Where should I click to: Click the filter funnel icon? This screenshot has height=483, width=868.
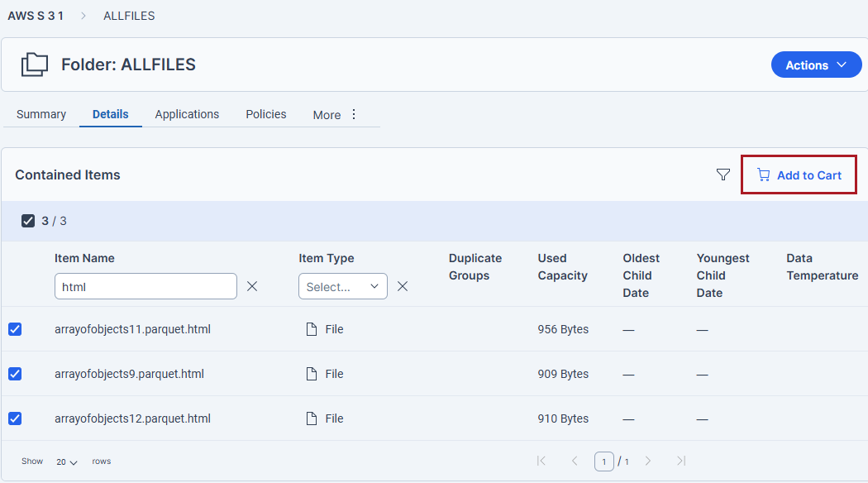(x=723, y=175)
